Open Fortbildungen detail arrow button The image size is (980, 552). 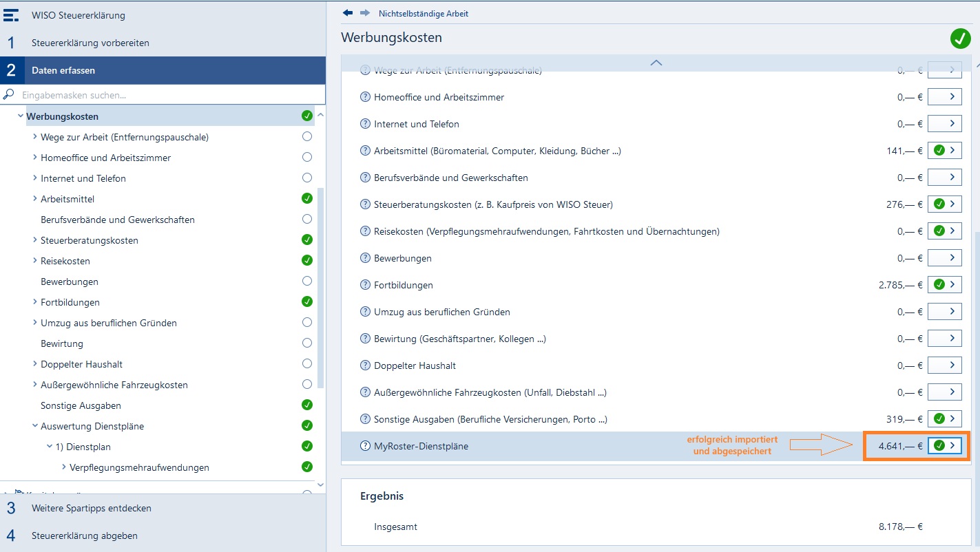(944, 284)
